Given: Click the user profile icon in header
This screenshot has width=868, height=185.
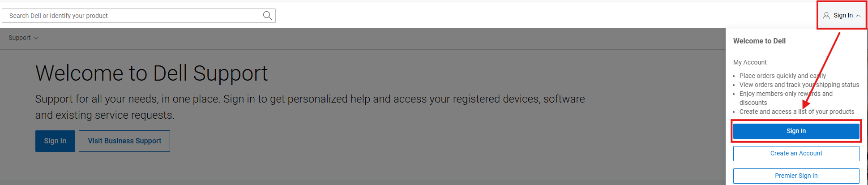Looking at the screenshot, I should click(x=826, y=16).
